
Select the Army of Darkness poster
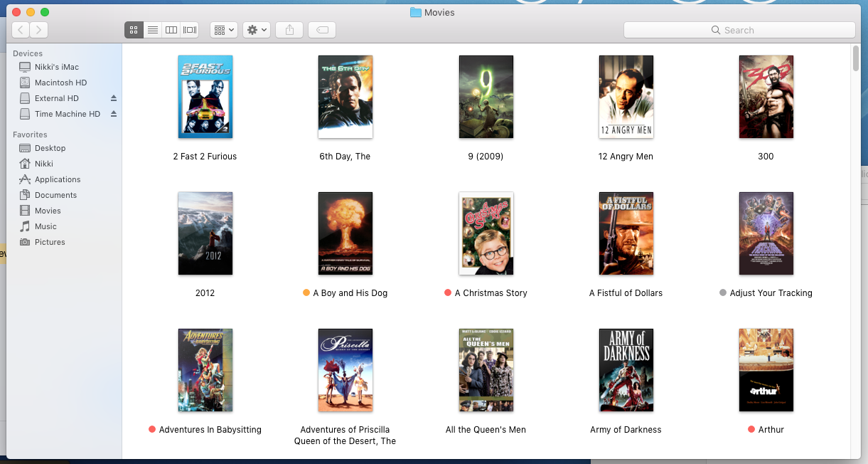(x=626, y=370)
